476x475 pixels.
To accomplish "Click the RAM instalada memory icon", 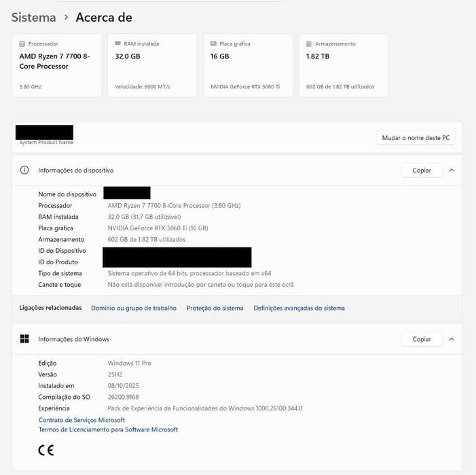I will point(117,43).
